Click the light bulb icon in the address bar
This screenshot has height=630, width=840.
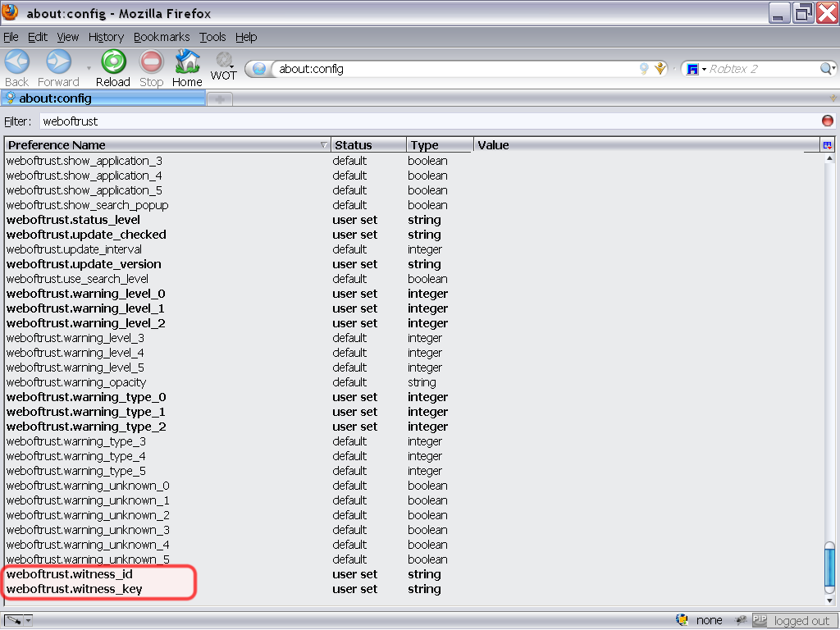pos(644,69)
